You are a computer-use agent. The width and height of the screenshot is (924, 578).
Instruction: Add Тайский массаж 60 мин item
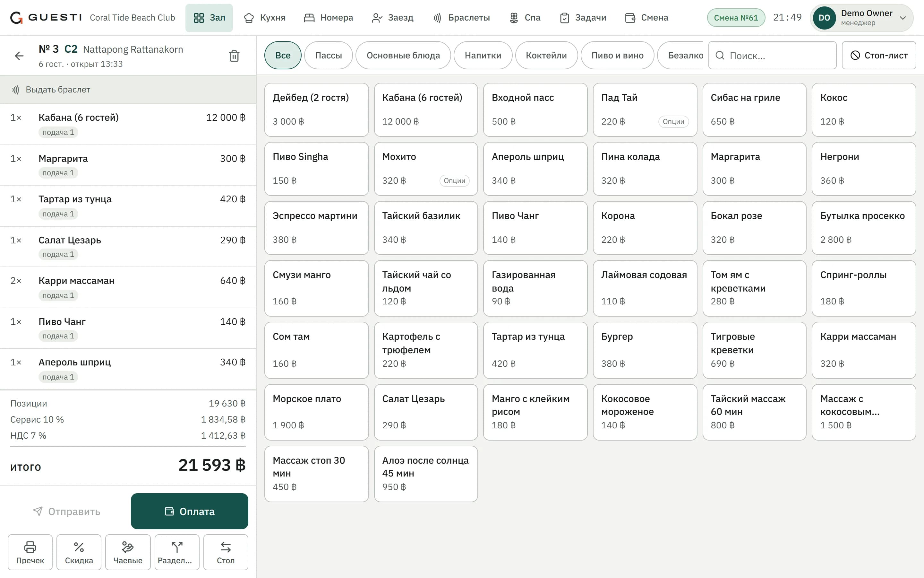tap(754, 412)
